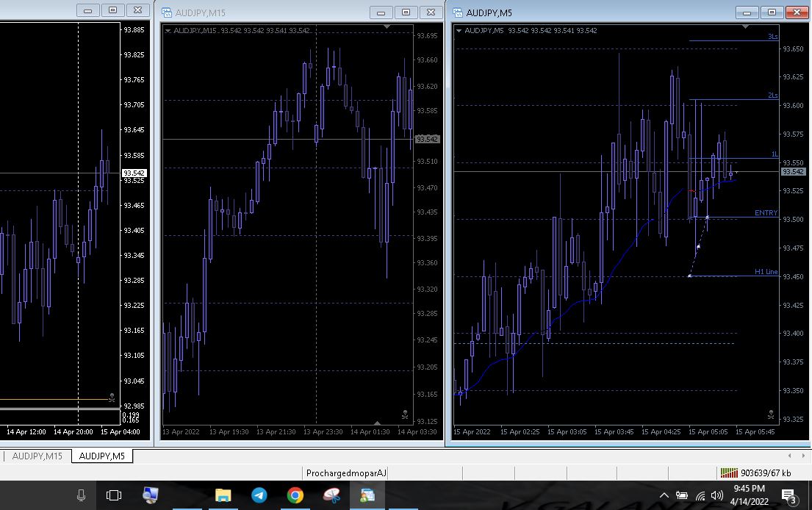Open Google Chrome from the taskbar
The width and height of the screenshot is (812, 510).
coord(295,495)
